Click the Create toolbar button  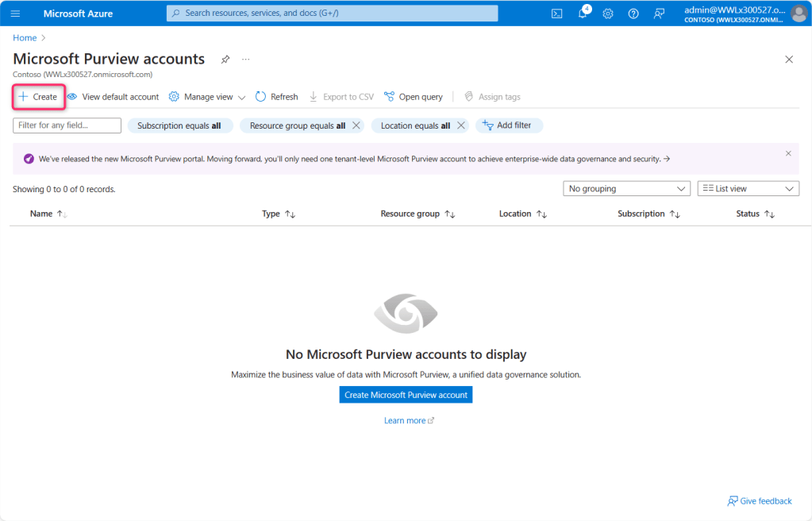pyautogui.click(x=38, y=97)
